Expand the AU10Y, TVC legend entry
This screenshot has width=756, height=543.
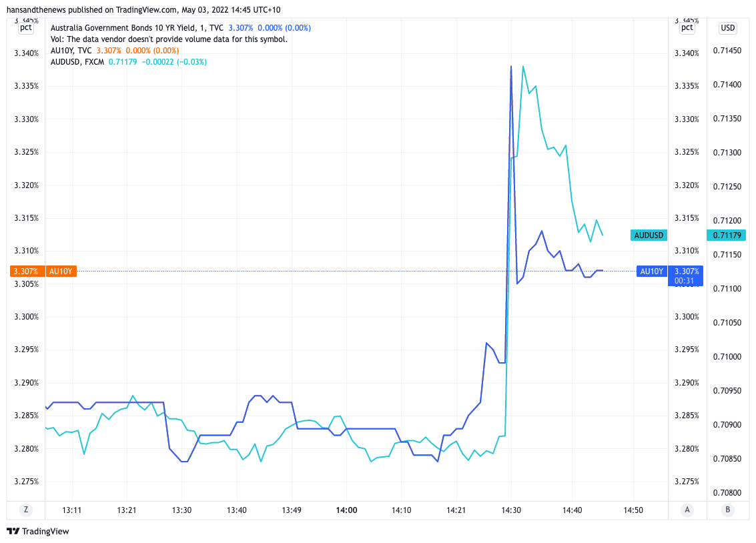(71, 51)
